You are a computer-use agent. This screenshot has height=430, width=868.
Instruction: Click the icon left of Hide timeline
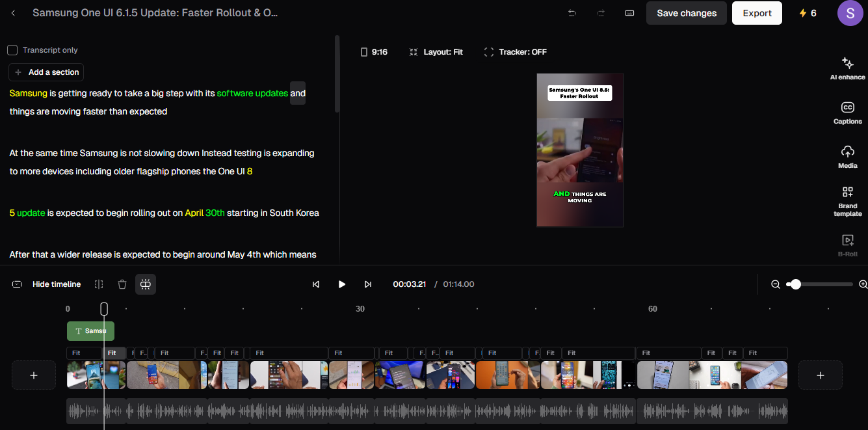click(18, 284)
